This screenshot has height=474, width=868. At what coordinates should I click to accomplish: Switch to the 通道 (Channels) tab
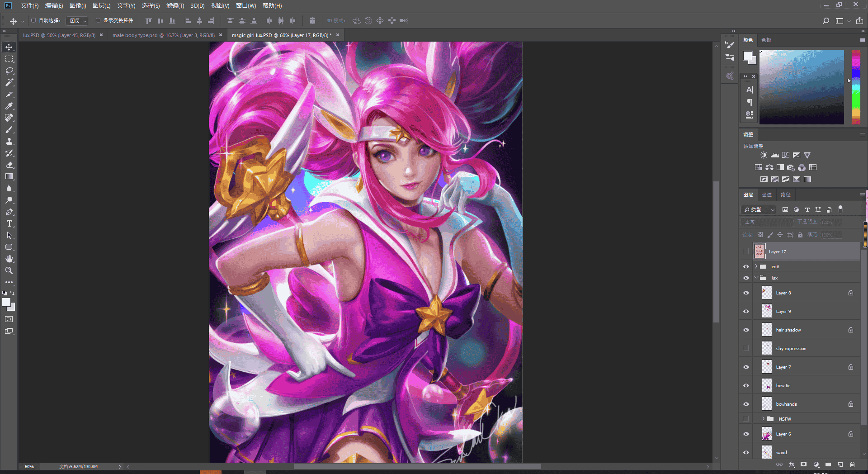[x=767, y=195]
